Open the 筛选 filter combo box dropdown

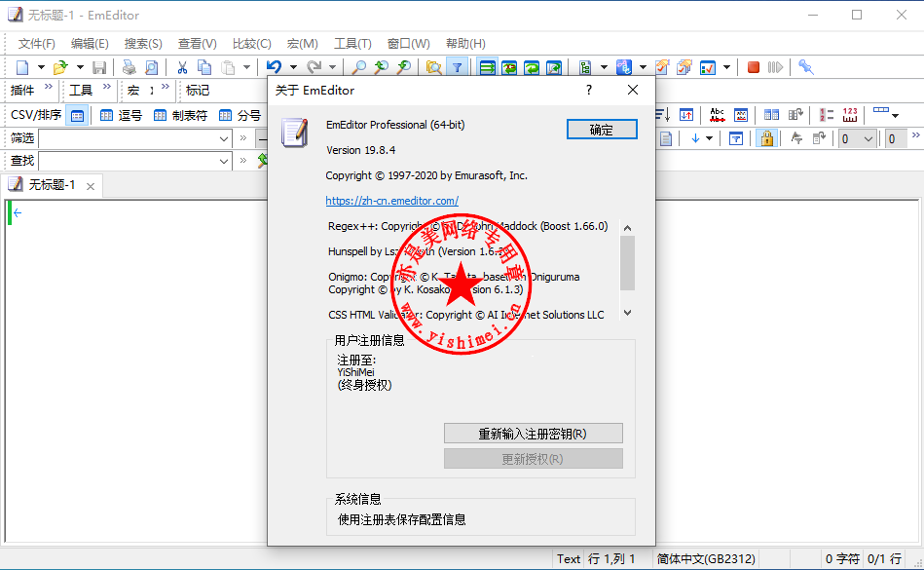[x=223, y=138]
